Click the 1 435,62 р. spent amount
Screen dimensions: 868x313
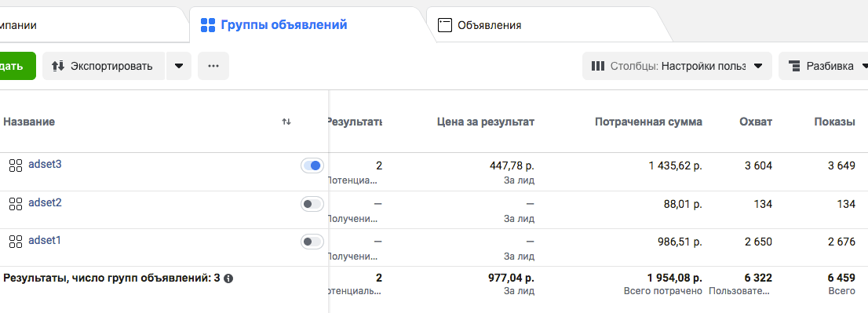click(x=676, y=166)
